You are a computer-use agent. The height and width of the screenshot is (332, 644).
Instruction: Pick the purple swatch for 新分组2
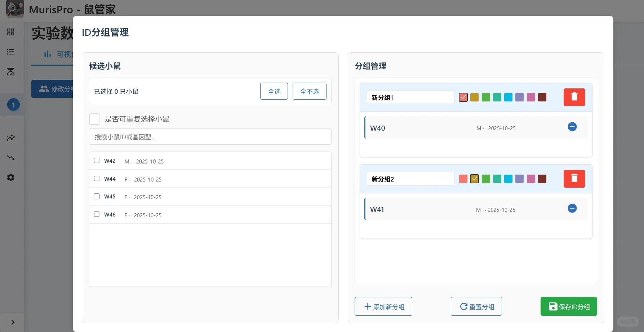[x=519, y=179]
